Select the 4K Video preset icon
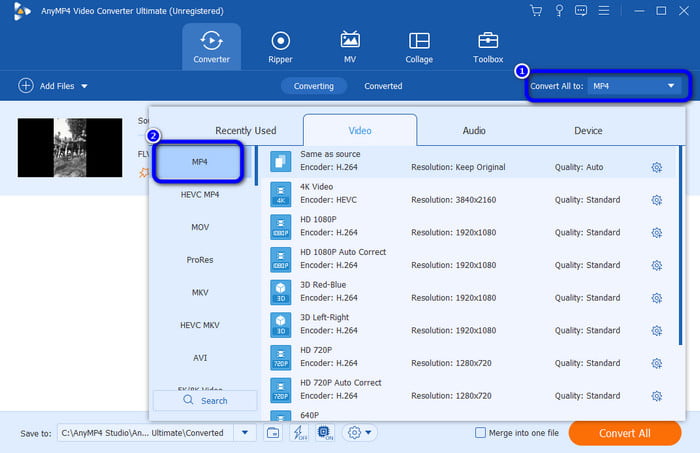 pyautogui.click(x=281, y=194)
